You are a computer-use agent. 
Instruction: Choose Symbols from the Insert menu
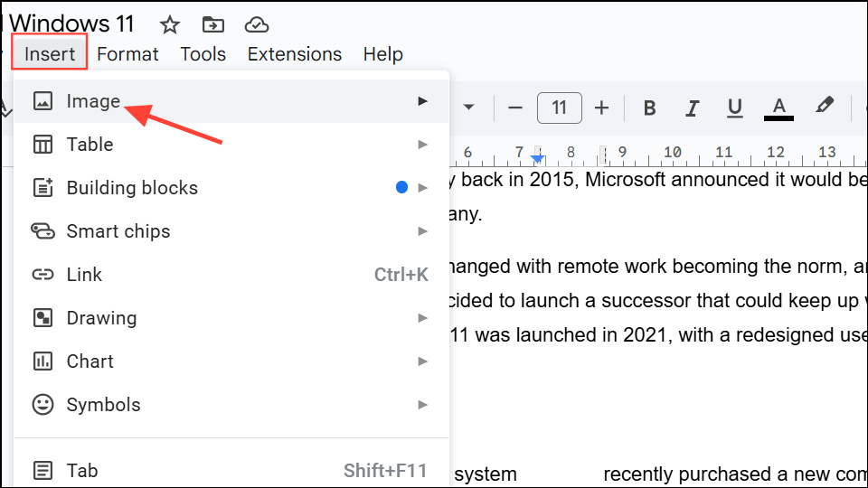pos(231,405)
